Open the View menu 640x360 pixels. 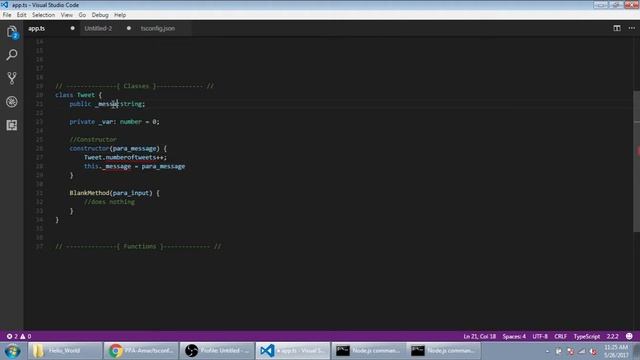click(67, 15)
